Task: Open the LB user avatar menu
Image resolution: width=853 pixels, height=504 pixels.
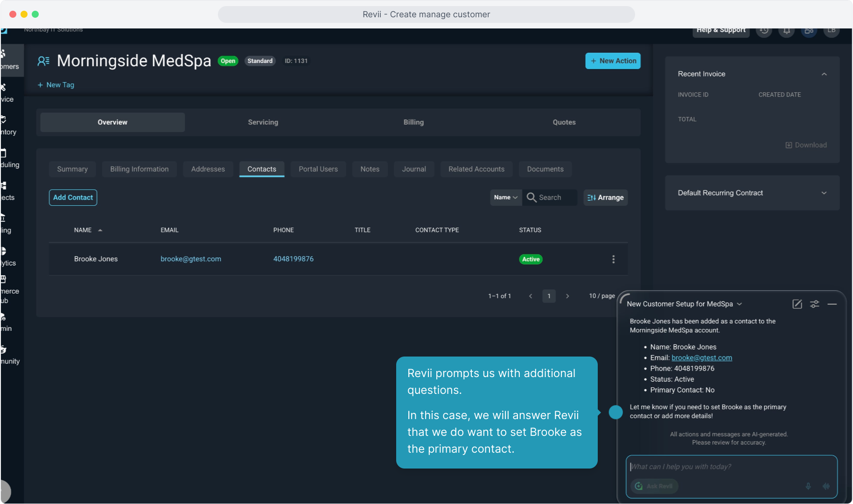Action: pyautogui.click(x=831, y=31)
